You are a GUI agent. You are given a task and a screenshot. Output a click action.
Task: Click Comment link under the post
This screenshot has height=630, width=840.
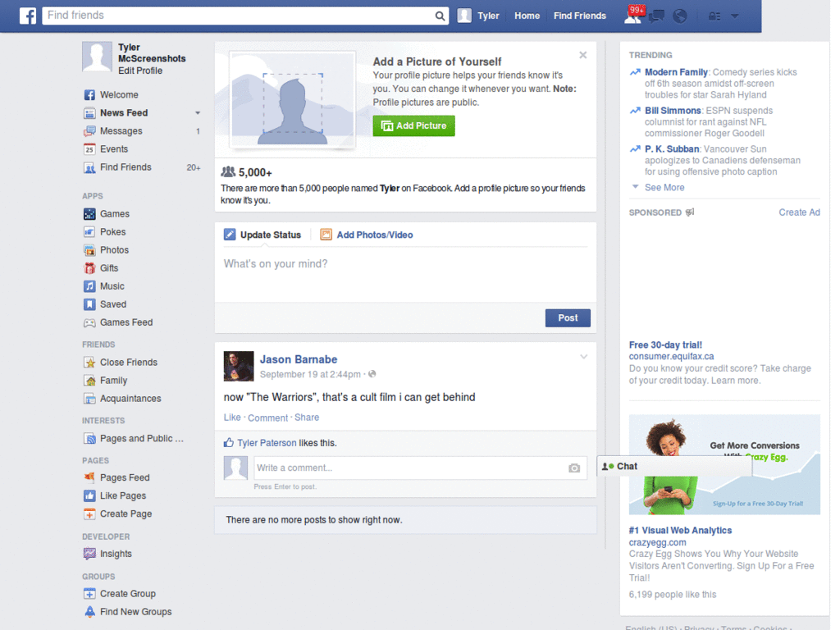coord(268,418)
